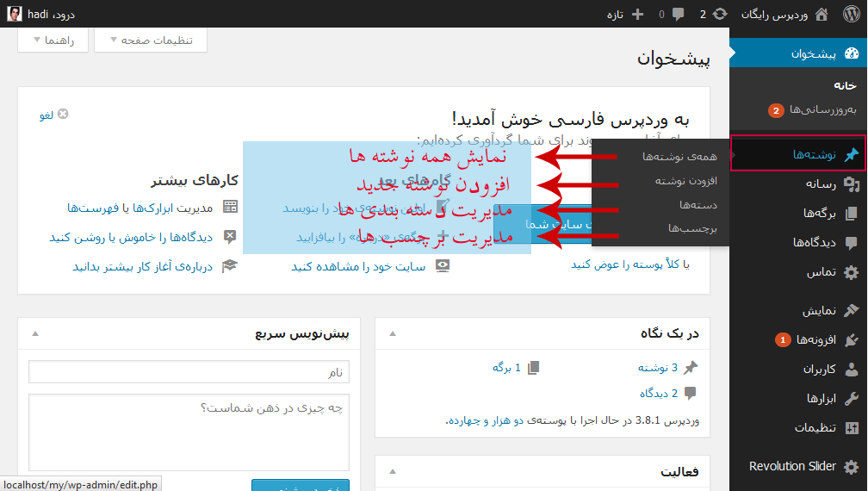
Task: Click لغو dismiss link
Action: tap(46, 115)
